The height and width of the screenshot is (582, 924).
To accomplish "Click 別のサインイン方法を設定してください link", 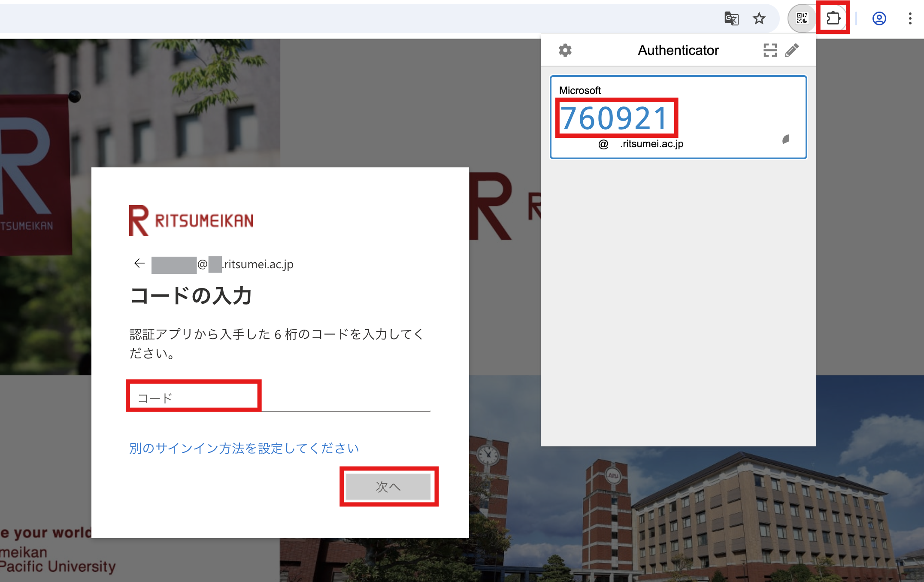I will coord(244,448).
